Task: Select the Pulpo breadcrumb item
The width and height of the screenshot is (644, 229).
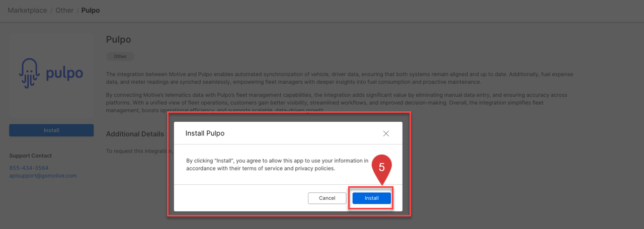Action: pos(91,10)
